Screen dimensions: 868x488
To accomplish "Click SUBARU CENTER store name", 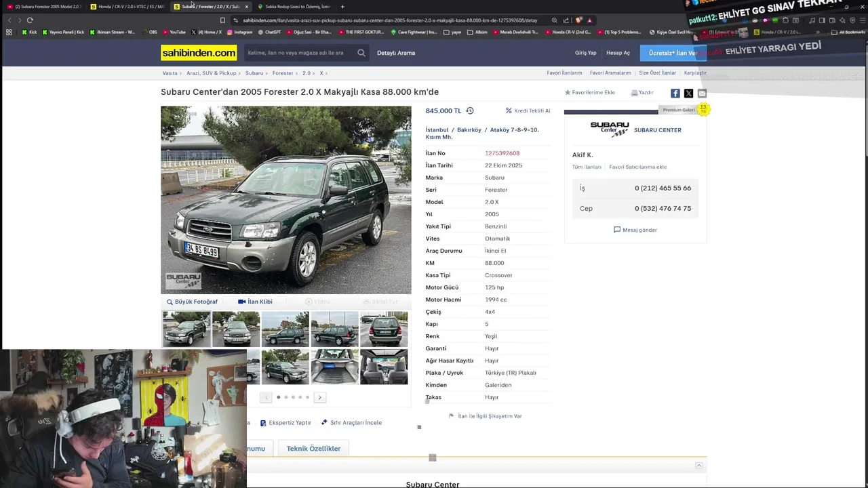I will [x=657, y=130].
